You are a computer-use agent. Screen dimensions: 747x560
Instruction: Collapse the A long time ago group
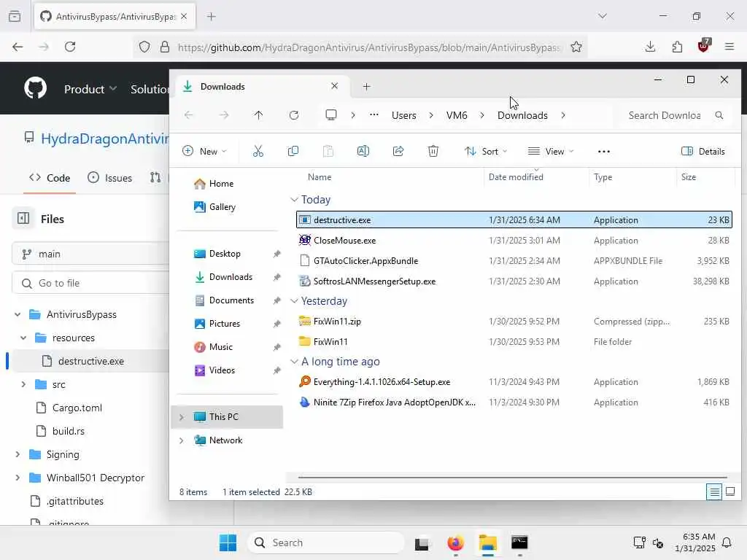click(295, 362)
